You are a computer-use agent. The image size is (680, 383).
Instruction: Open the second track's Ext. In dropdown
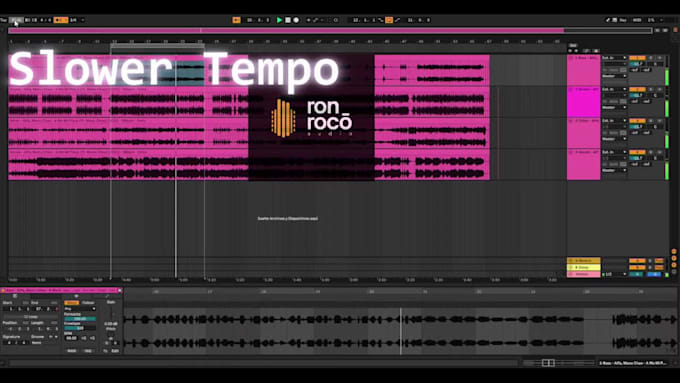point(614,89)
